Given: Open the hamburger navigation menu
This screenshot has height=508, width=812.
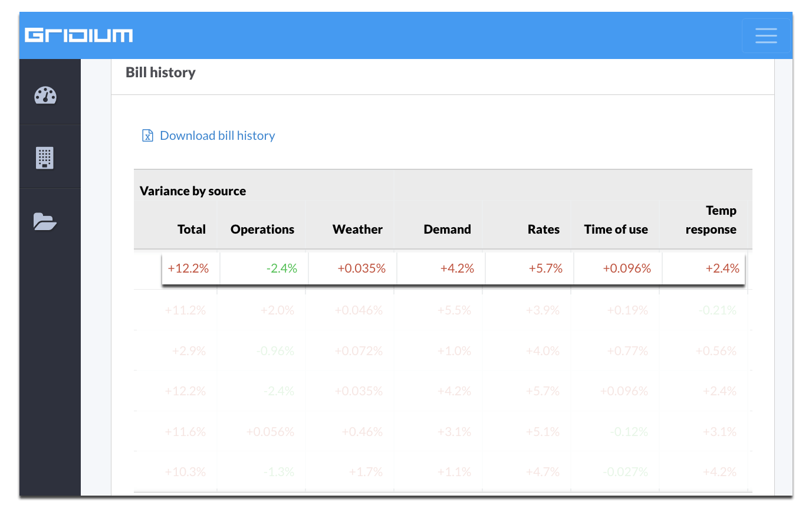Looking at the screenshot, I should [766, 35].
